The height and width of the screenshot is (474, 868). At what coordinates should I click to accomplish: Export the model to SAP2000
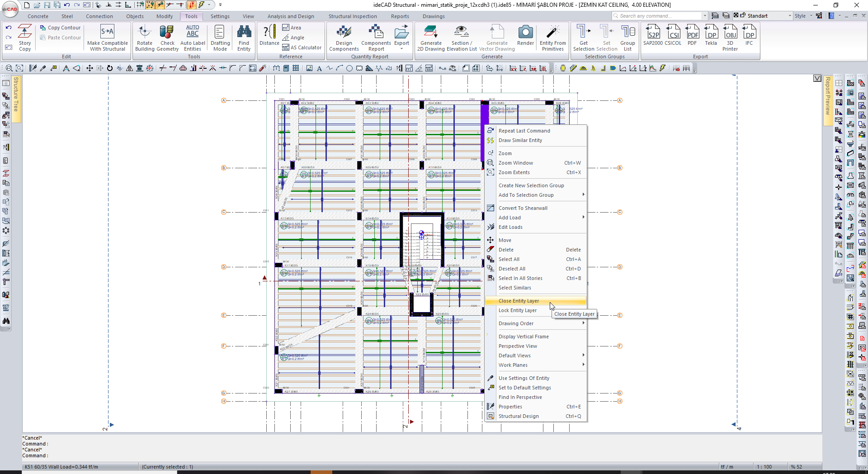(x=653, y=35)
